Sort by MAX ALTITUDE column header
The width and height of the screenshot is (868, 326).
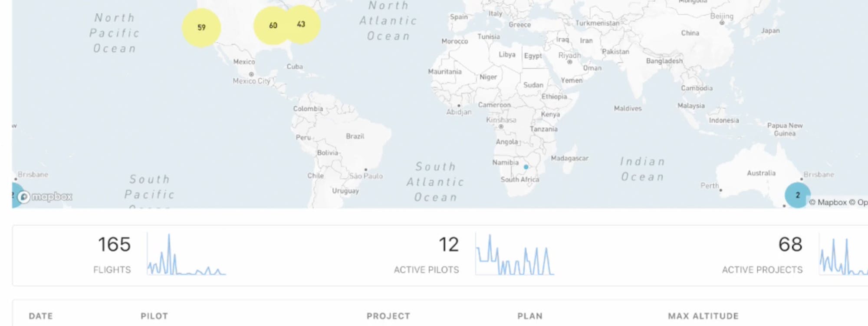[703, 316]
